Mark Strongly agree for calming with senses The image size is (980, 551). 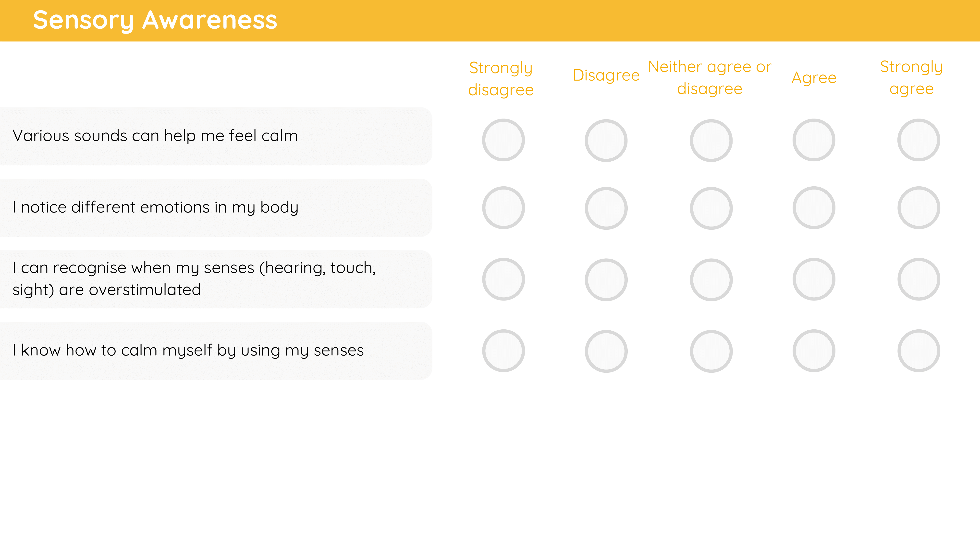(919, 351)
